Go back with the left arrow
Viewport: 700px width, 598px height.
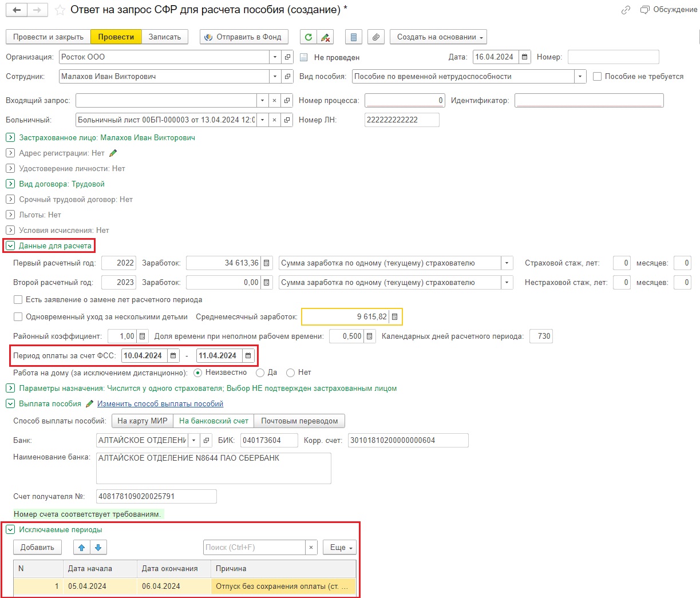pos(17,10)
